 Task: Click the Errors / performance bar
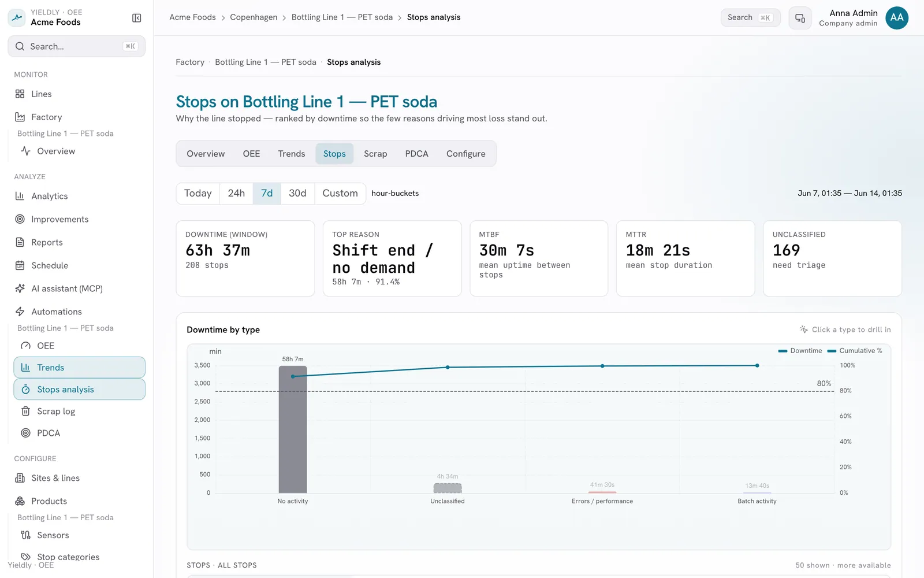pyautogui.click(x=602, y=492)
